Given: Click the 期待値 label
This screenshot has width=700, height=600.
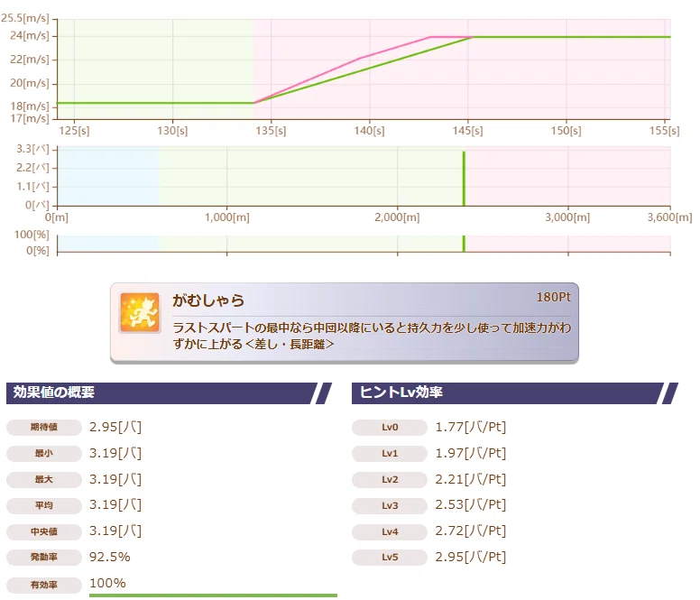Looking at the screenshot, I should (x=43, y=428).
